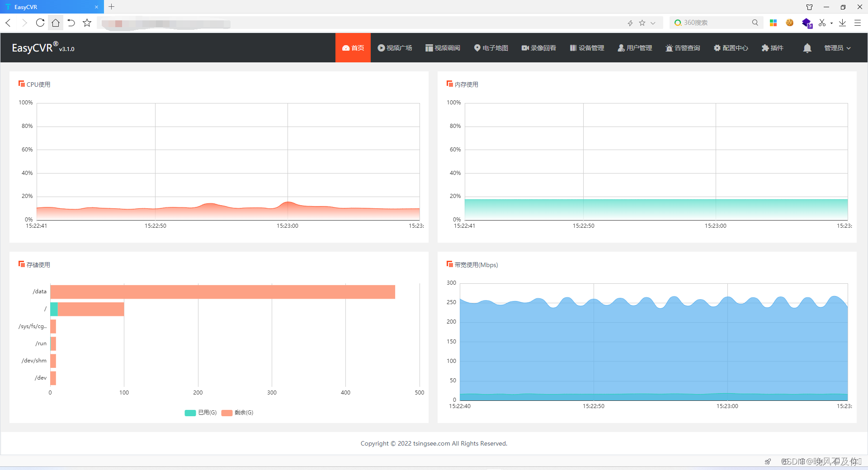Toggle the 已用(G) legend item
Screen dimensions: 868x470
point(201,413)
